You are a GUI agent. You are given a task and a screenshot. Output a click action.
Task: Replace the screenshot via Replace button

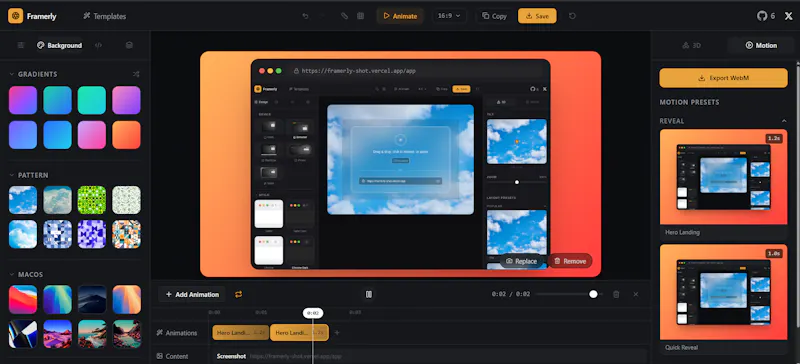click(x=521, y=261)
